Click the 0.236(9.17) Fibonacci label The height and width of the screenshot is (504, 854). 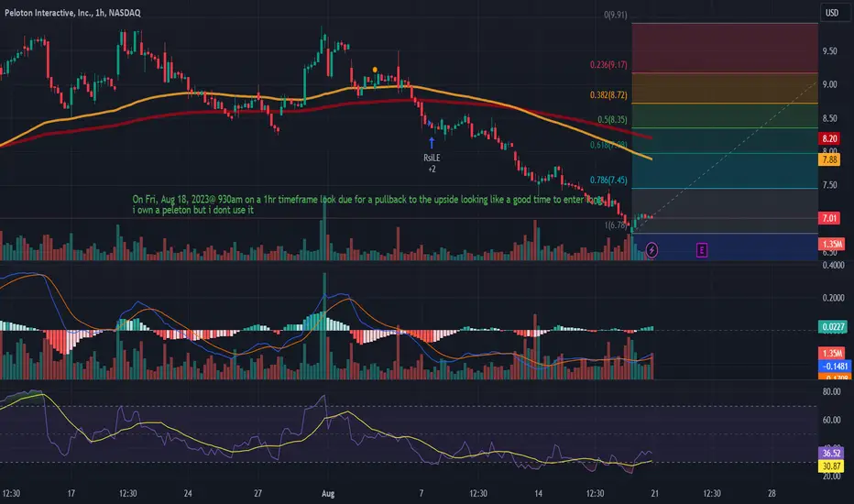coord(608,65)
